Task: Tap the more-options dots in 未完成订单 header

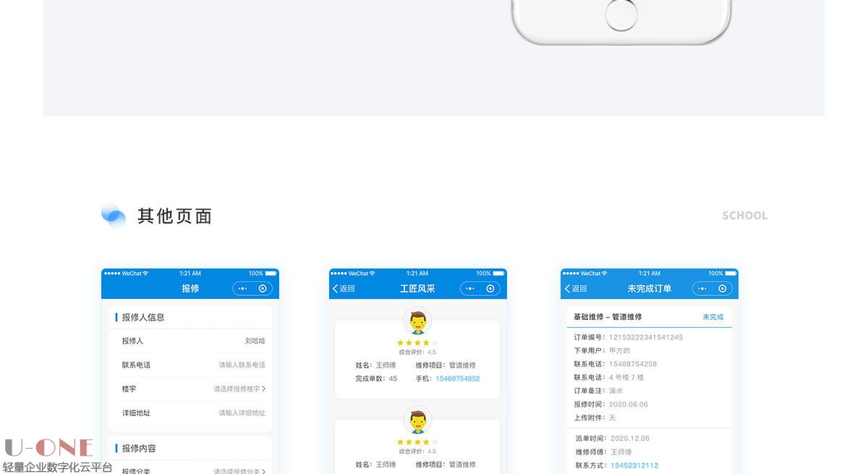Action: 703,289
